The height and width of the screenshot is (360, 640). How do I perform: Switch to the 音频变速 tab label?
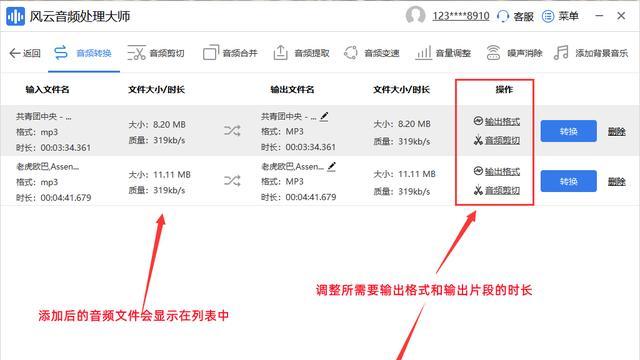pos(382,53)
